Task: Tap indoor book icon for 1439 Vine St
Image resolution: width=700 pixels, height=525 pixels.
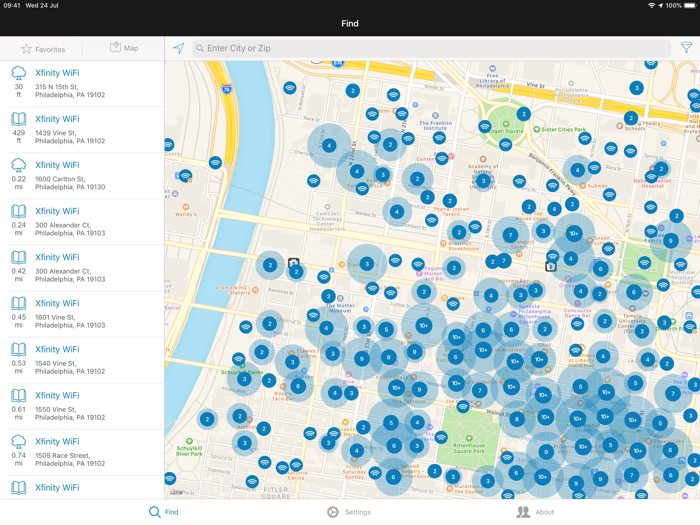Action: tap(18, 119)
